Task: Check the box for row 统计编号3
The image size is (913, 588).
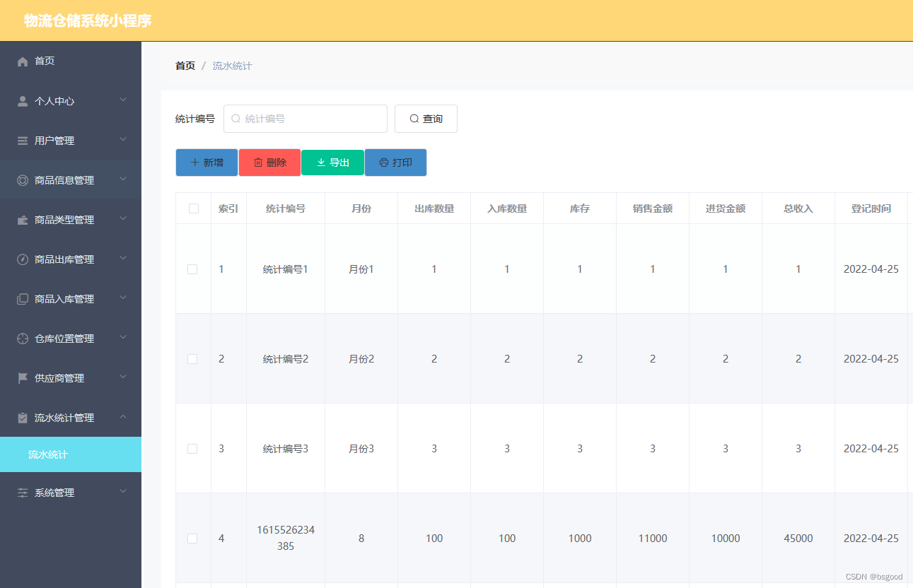Action: point(192,449)
